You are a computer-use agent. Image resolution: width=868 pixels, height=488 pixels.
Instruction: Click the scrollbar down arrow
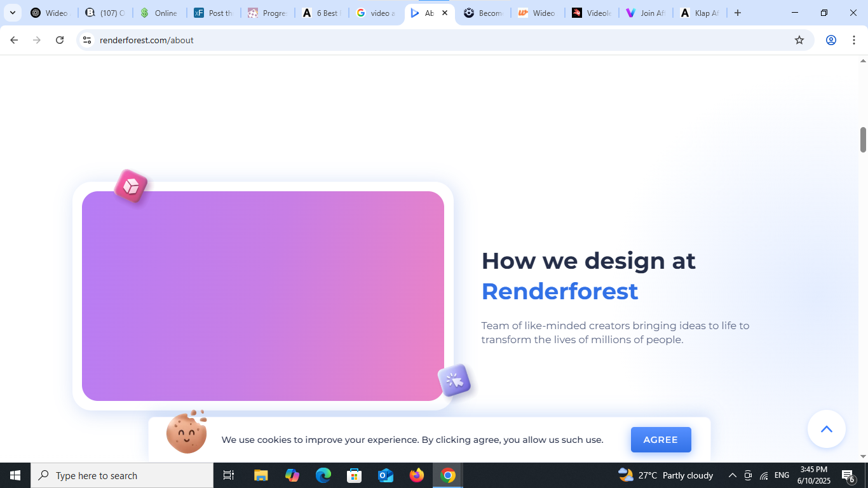tap(863, 456)
